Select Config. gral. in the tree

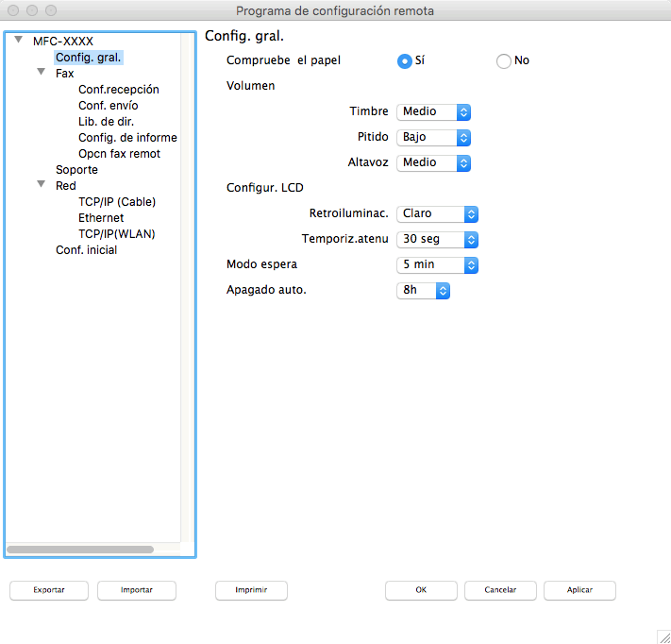[89, 58]
